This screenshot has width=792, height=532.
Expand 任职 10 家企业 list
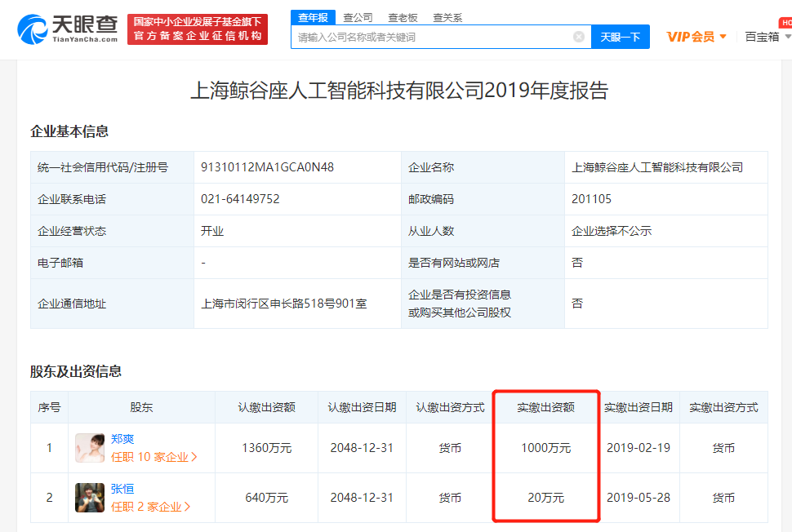(x=154, y=457)
